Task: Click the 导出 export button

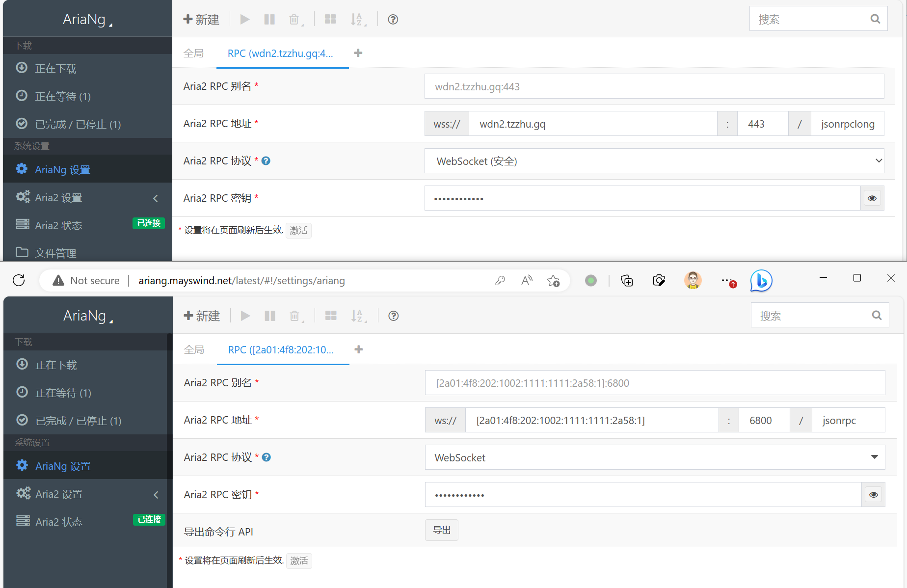Action: click(x=441, y=530)
